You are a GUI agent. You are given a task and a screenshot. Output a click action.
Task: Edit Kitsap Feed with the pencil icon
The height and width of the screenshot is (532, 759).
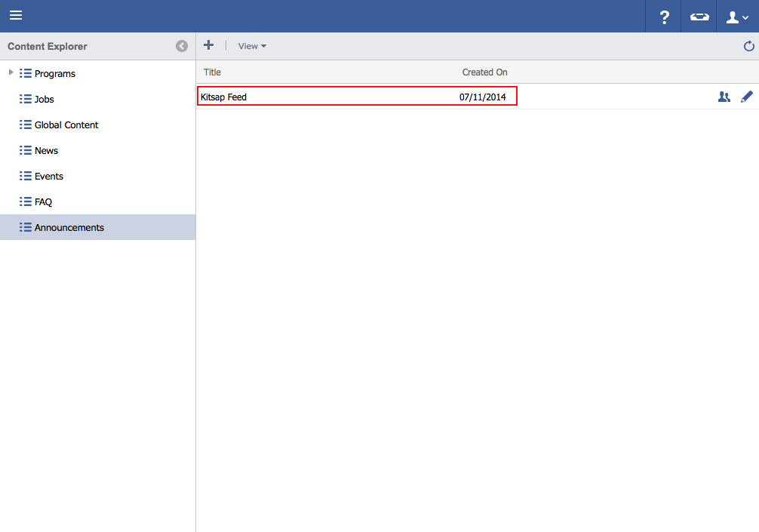pyautogui.click(x=747, y=97)
